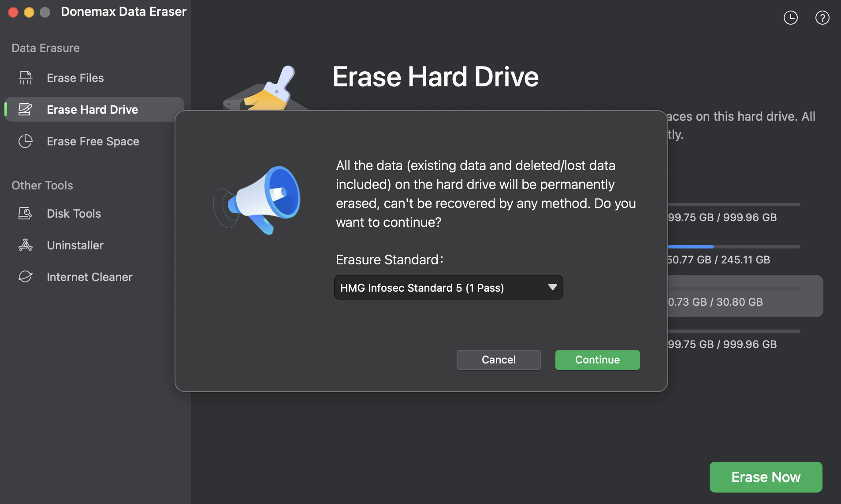Viewport: 841px width, 504px height.
Task: Launch the Uninstaller tool
Action: point(74,245)
